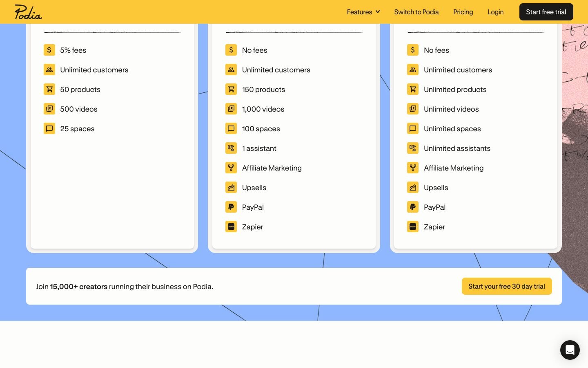Screen dimensions: 588x368
Task: Click the Unlimited assistants text
Action: pos(457,148)
